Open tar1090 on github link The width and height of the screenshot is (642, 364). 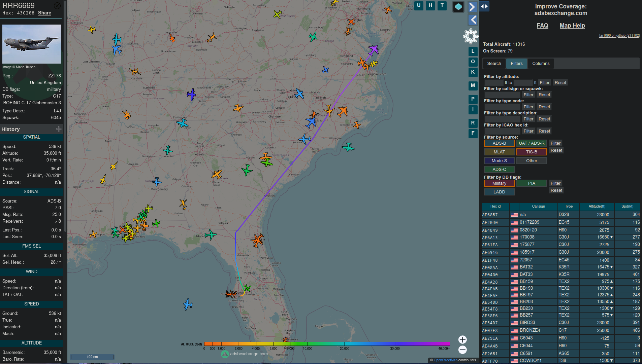coord(619,35)
